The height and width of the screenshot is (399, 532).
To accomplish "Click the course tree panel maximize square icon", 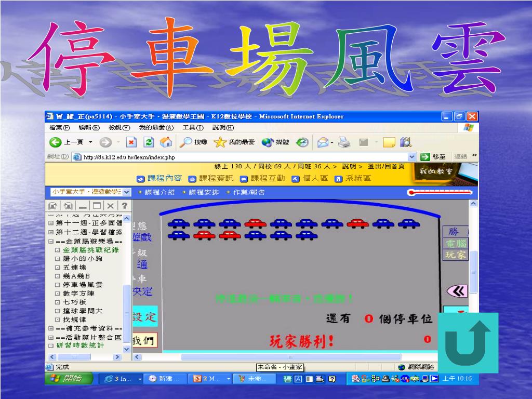I will pyautogui.click(x=97, y=206).
